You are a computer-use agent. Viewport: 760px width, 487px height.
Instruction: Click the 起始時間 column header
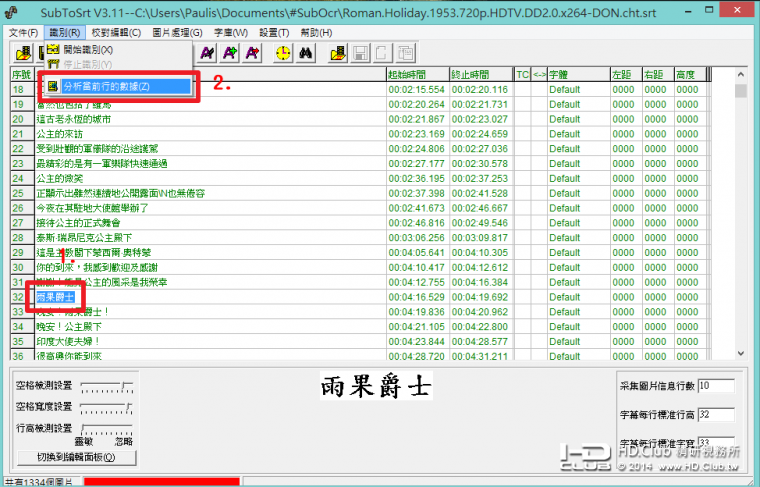418,75
